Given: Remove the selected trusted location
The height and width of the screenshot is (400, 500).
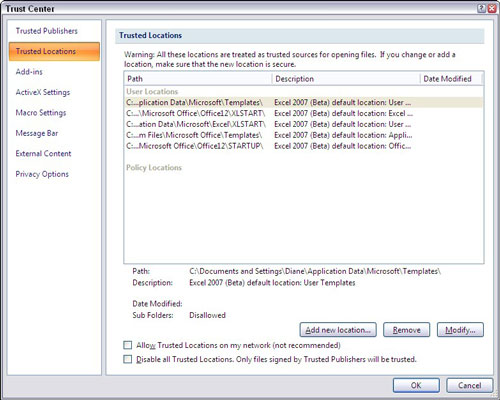Looking at the screenshot, I should (406, 330).
